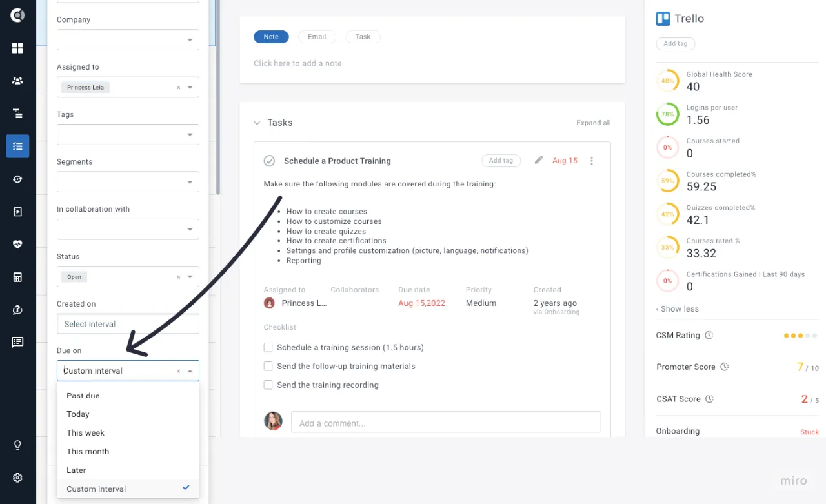Screen dimensions: 826x504
Task: Edit the Schedule a Product Training task
Action: click(539, 160)
